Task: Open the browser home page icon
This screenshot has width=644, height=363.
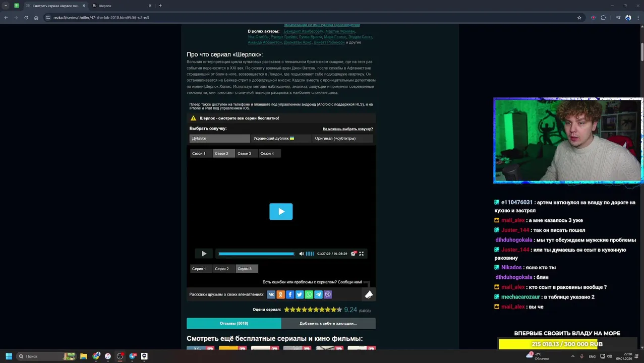Action: [36, 18]
